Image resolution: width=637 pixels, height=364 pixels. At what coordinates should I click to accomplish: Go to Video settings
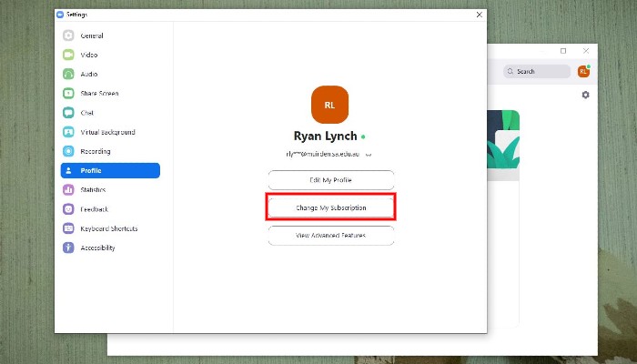tap(88, 55)
